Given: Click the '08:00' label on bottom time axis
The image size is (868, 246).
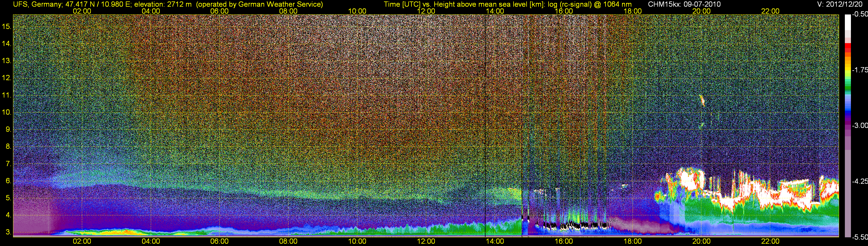Looking at the screenshot, I should coord(288,241).
